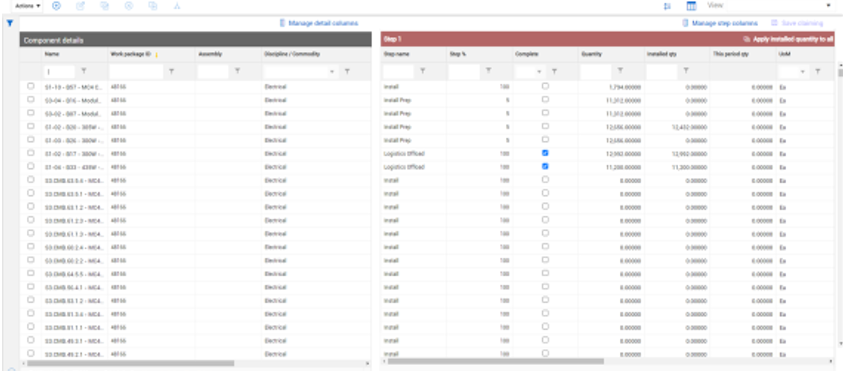
Task: Uncheck Complete for the 11,200.00000 quantity row
Action: point(545,167)
